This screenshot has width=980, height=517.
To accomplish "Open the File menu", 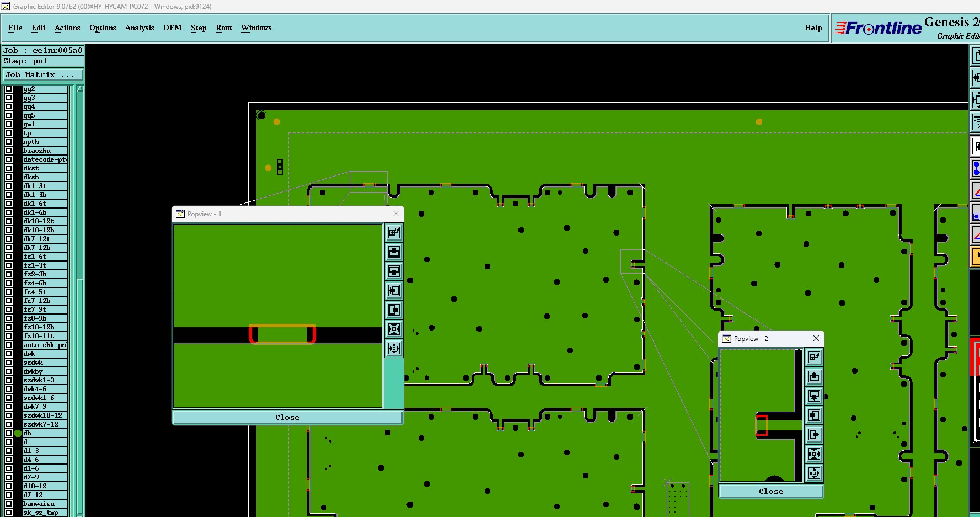I will coord(15,28).
